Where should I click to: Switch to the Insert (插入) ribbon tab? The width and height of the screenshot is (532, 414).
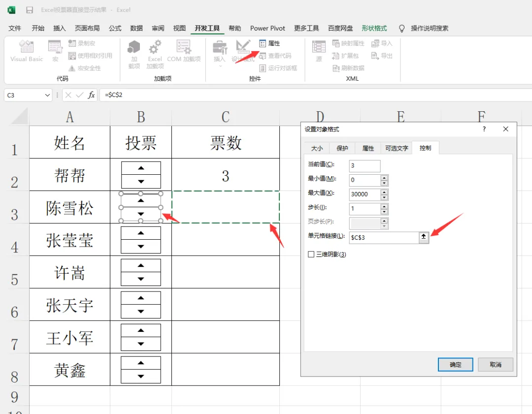pos(60,28)
